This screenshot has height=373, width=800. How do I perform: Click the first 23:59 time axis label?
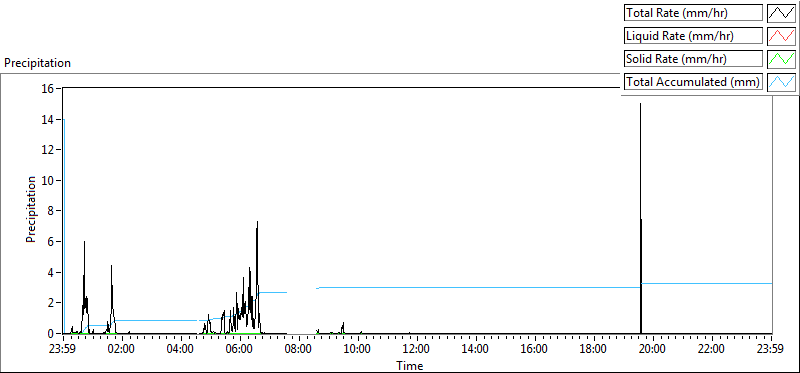point(63,350)
